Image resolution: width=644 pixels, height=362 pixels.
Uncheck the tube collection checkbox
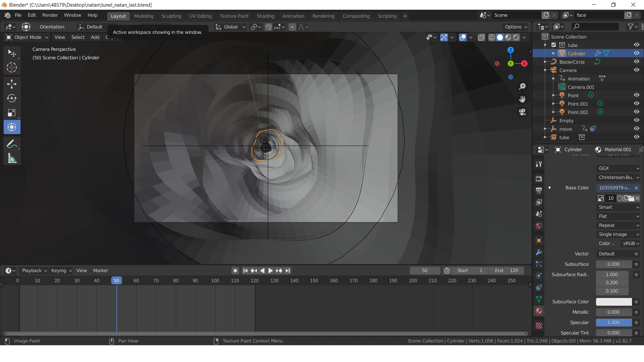click(554, 45)
